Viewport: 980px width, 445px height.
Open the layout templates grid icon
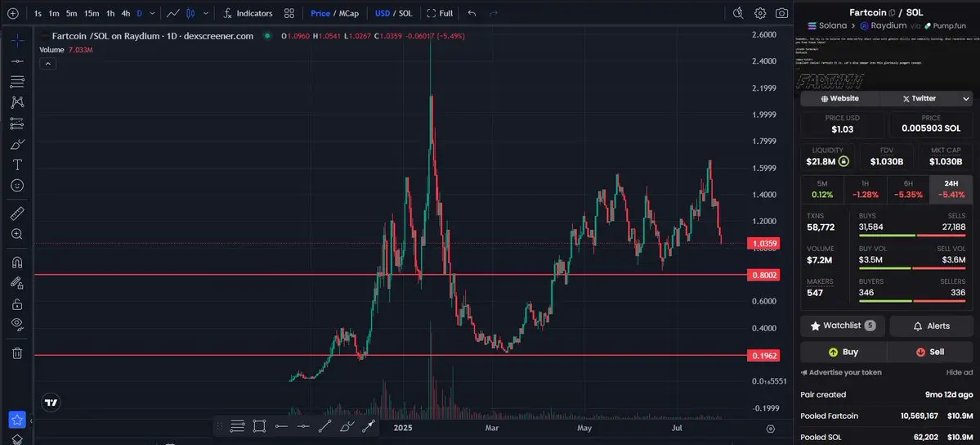[x=289, y=13]
